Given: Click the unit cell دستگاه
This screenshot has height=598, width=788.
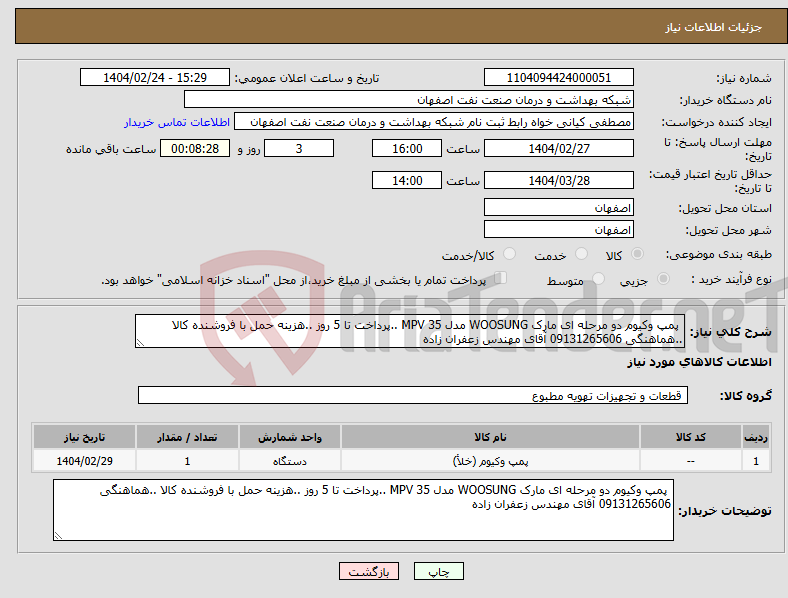Looking at the screenshot, I should [290, 460].
